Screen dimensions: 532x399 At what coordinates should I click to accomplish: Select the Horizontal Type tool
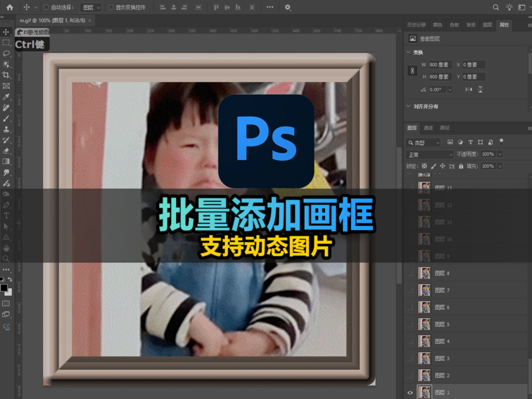(6, 216)
